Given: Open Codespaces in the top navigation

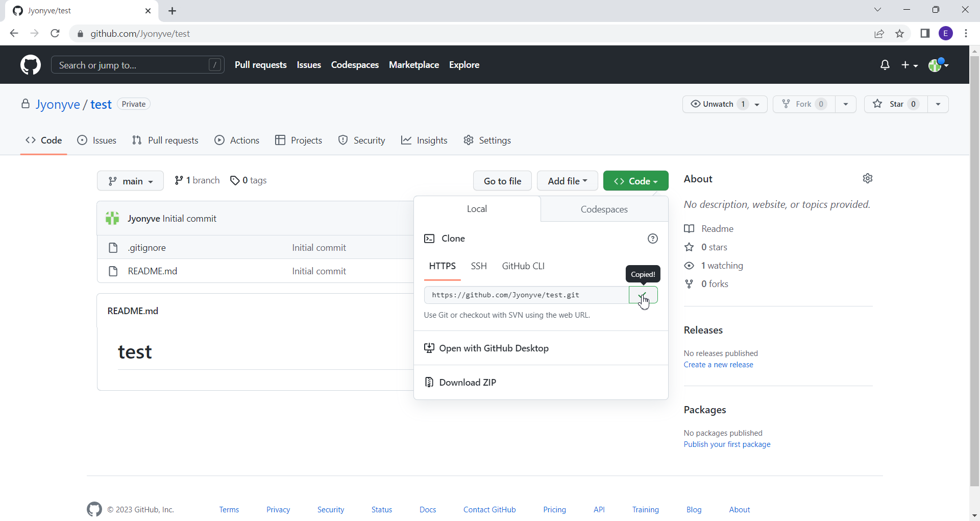Looking at the screenshot, I should click(x=355, y=65).
